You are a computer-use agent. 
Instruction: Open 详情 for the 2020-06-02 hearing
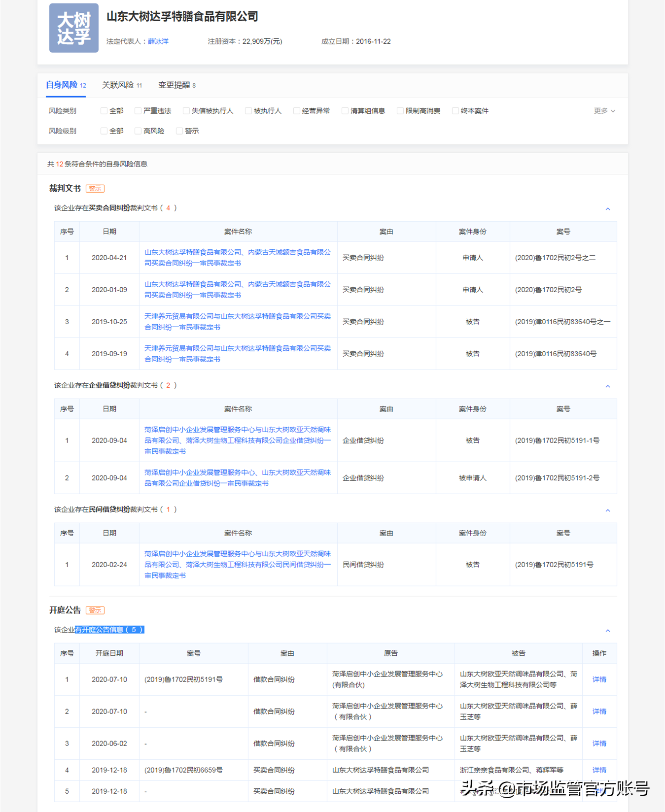click(599, 744)
